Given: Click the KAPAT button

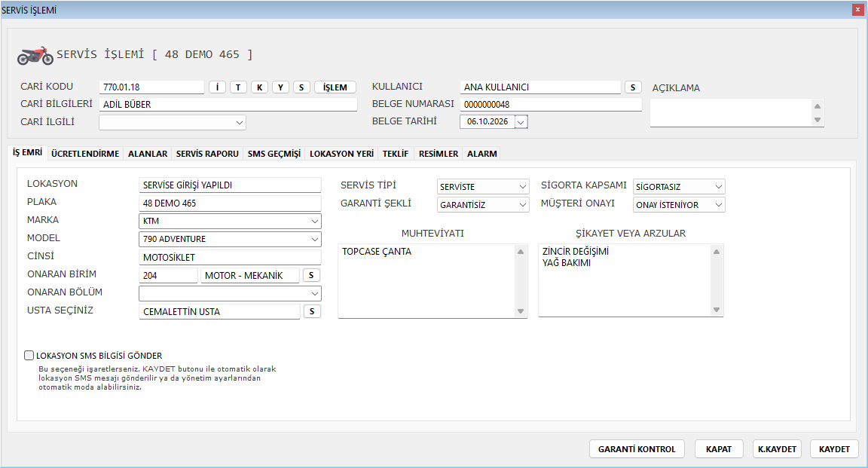Looking at the screenshot, I should click(x=719, y=449).
